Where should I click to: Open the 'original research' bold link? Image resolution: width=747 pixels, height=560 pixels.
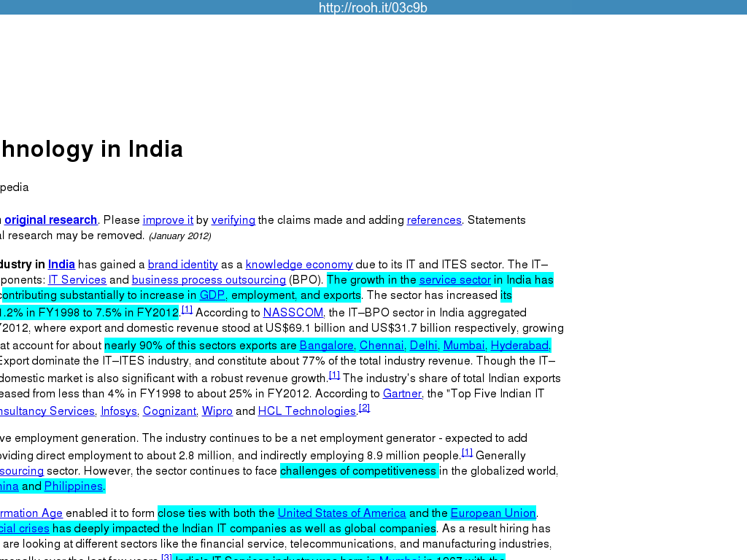pos(50,220)
